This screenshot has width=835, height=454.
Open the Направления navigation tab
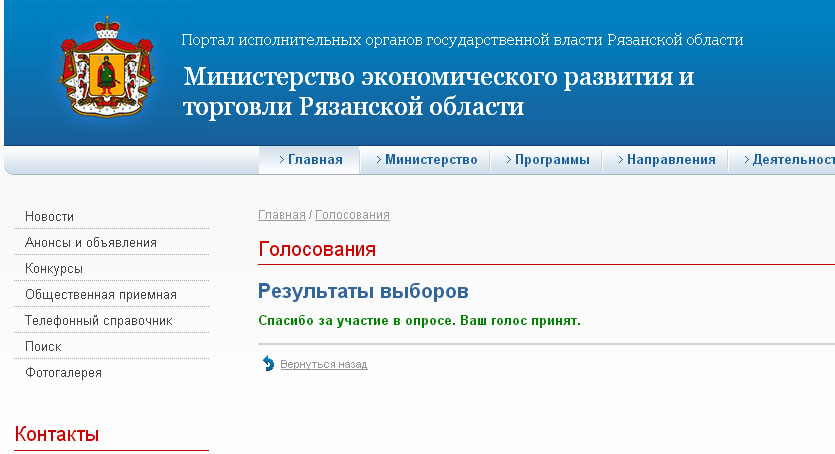[x=666, y=160]
